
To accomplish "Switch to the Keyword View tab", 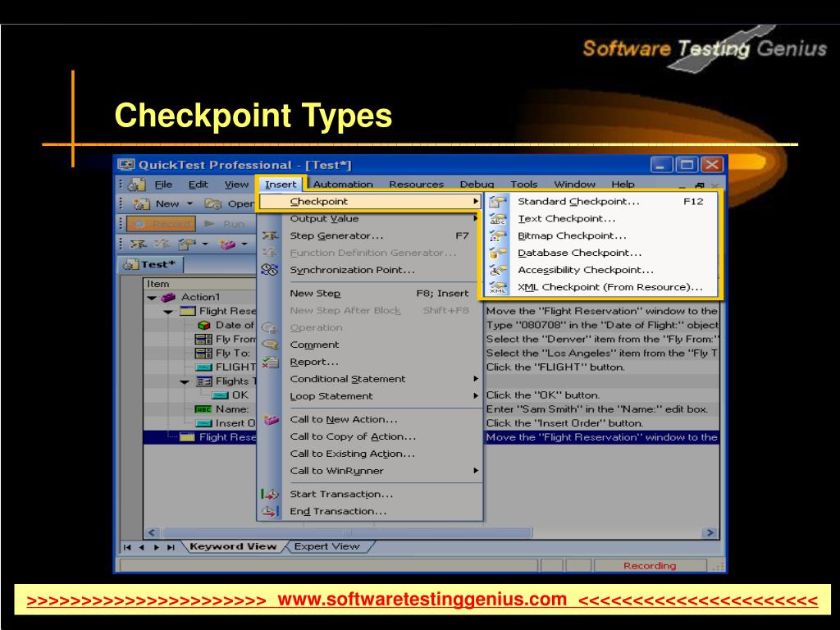I will click(x=233, y=546).
